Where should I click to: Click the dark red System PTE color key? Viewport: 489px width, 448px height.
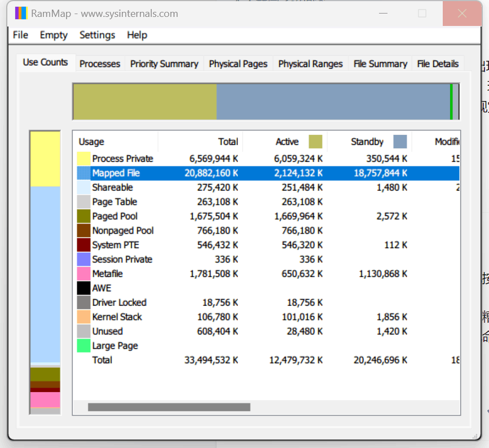pyautogui.click(x=82, y=245)
